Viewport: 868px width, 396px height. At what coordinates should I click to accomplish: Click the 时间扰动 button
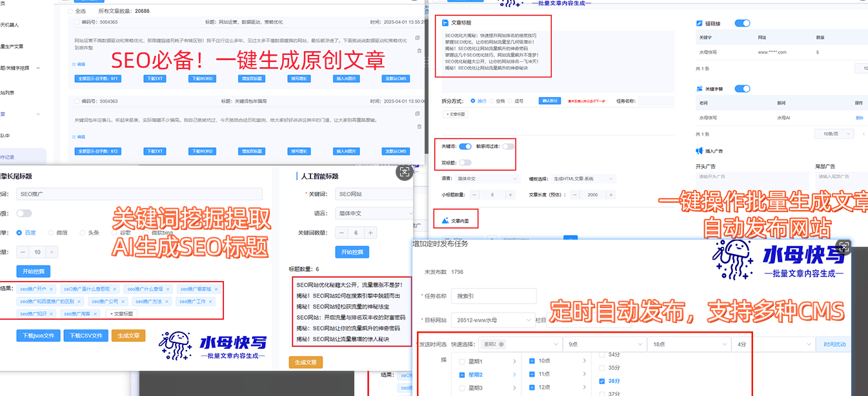coord(833,344)
